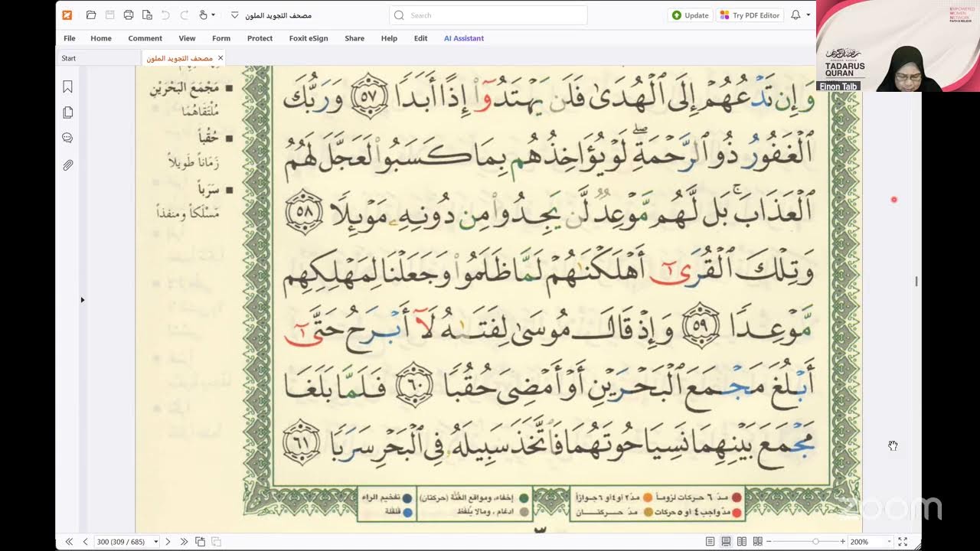
Task: Open the Pages thumbnail panel icon
Action: pos(67,112)
